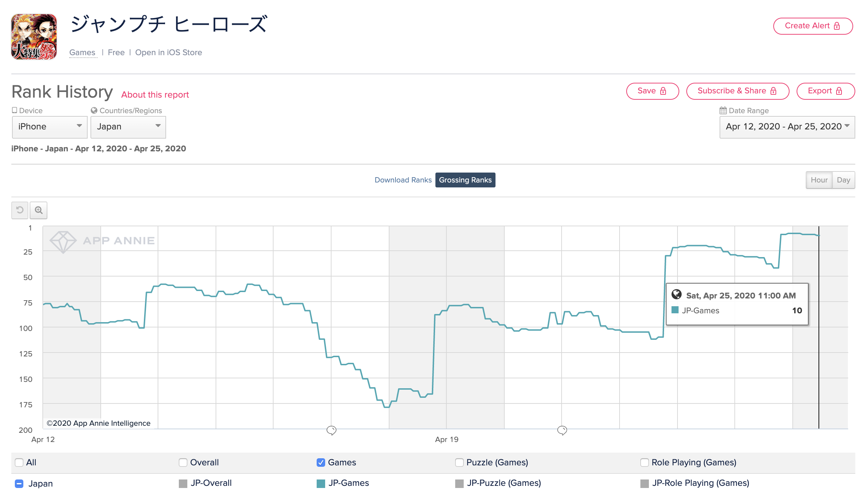The width and height of the screenshot is (868, 500).
Task: Click the Apr 12 axis label
Action: 43,440
